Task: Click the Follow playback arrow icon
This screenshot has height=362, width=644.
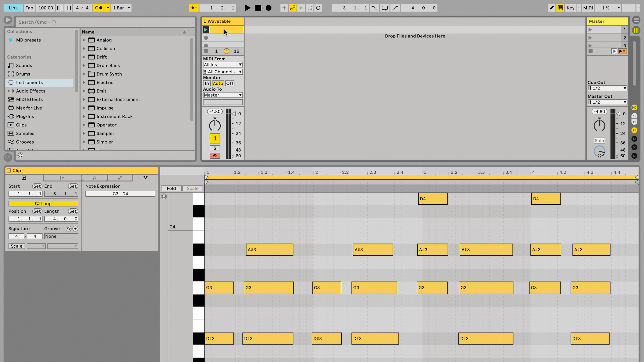Action: click(194, 8)
